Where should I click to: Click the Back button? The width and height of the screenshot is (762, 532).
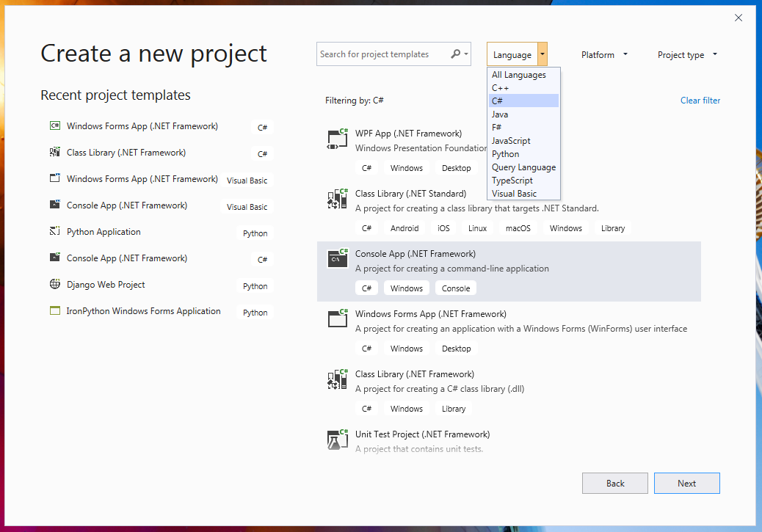614,483
